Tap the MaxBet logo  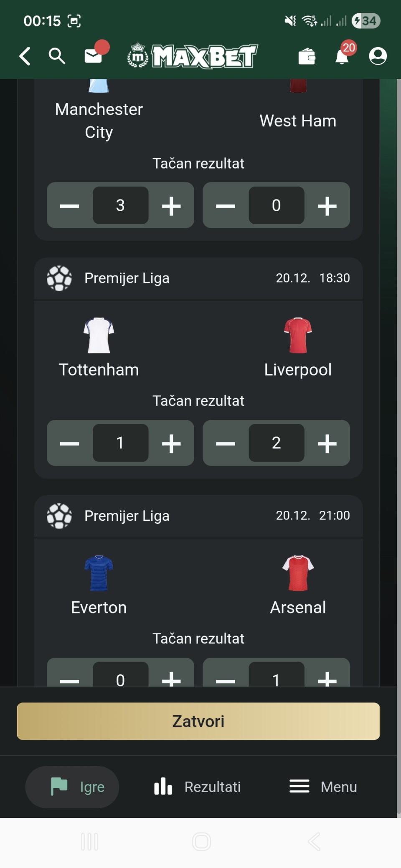[x=193, y=56]
